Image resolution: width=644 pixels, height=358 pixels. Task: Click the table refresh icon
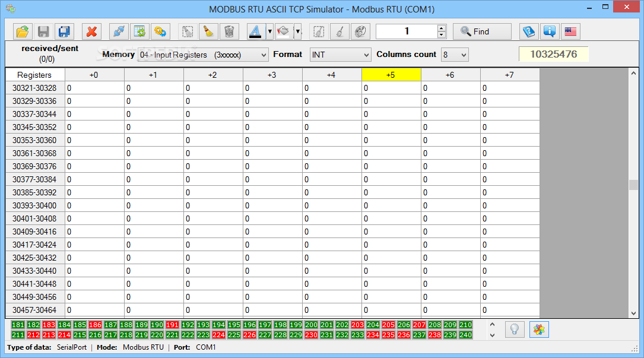click(x=139, y=31)
